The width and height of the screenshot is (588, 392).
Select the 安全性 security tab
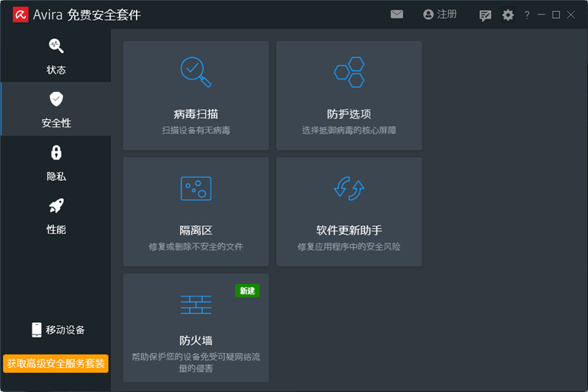56,109
